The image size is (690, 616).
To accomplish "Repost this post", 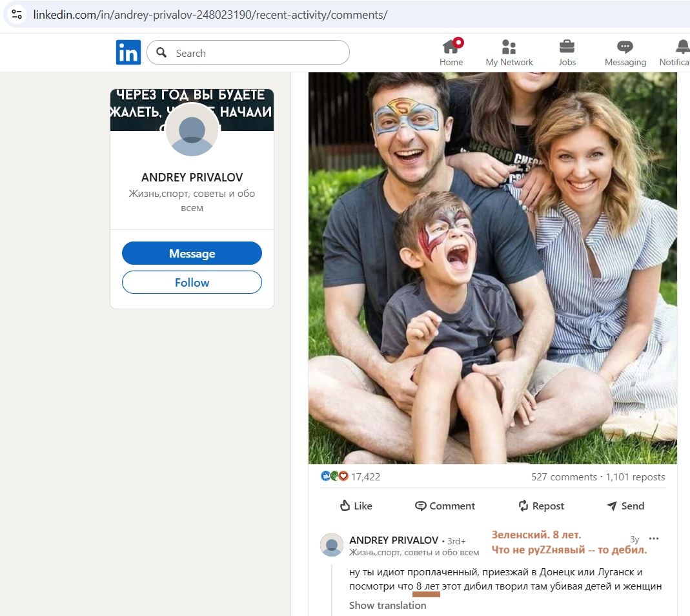I will (541, 506).
